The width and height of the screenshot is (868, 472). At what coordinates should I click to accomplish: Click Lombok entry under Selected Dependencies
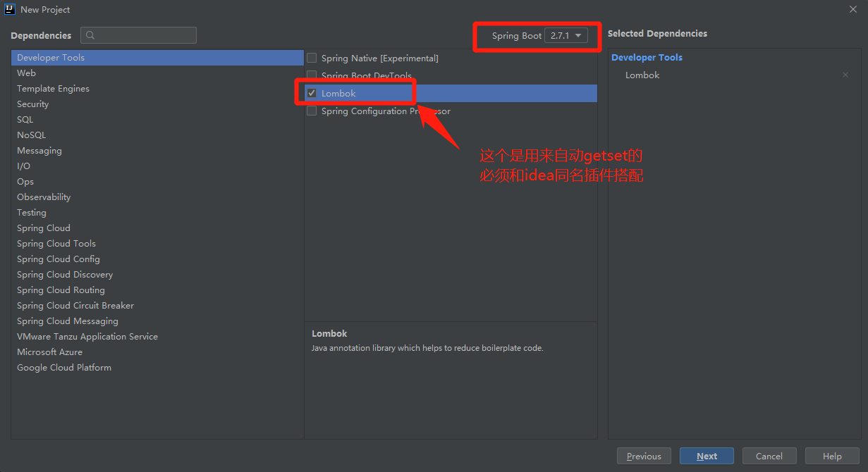point(642,75)
